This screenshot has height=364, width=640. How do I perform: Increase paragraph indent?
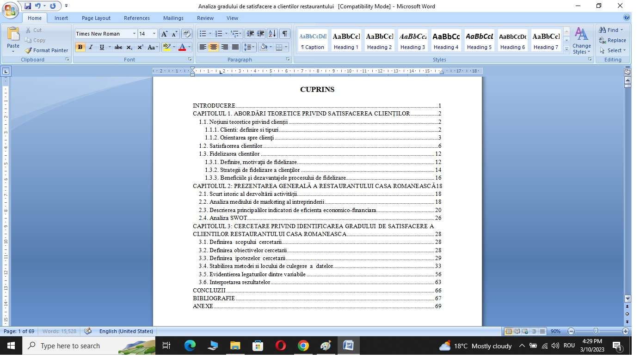[261, 34]
